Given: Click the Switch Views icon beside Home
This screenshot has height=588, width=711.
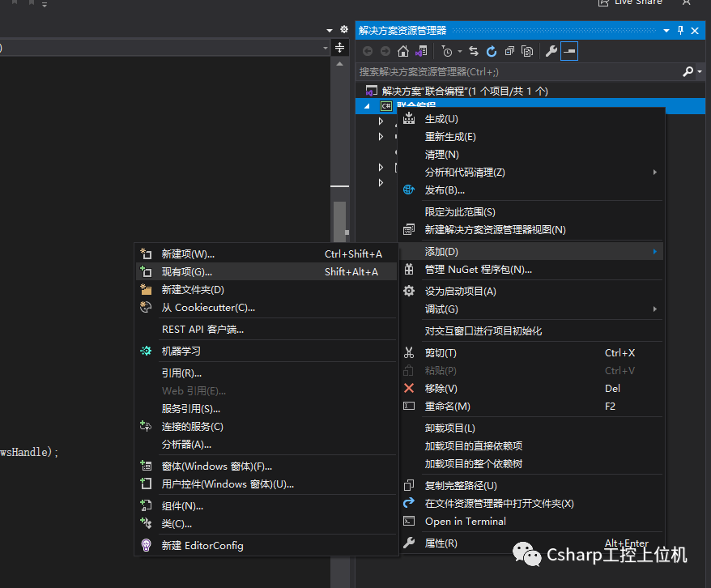Looking at the screenshot, I should (421, 51).
